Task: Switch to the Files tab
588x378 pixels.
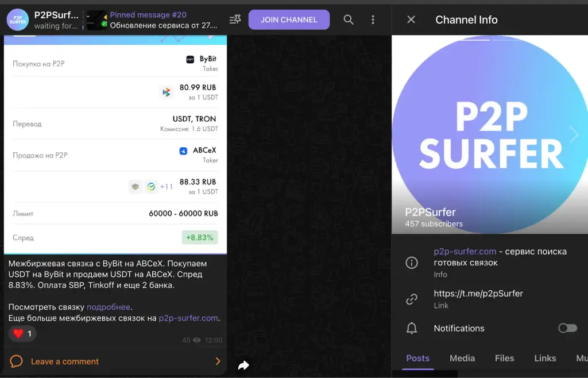Action: [x=504, y=358]
